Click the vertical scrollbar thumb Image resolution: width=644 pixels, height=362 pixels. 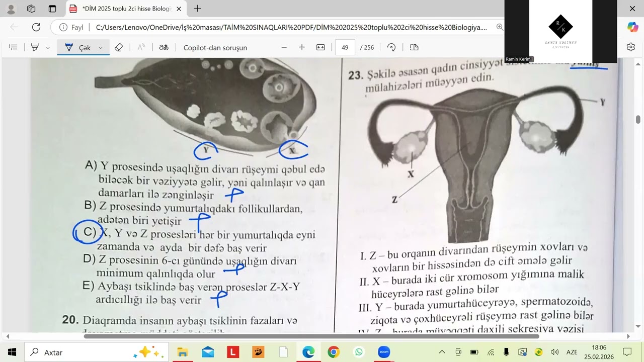(x=638, y=119)
